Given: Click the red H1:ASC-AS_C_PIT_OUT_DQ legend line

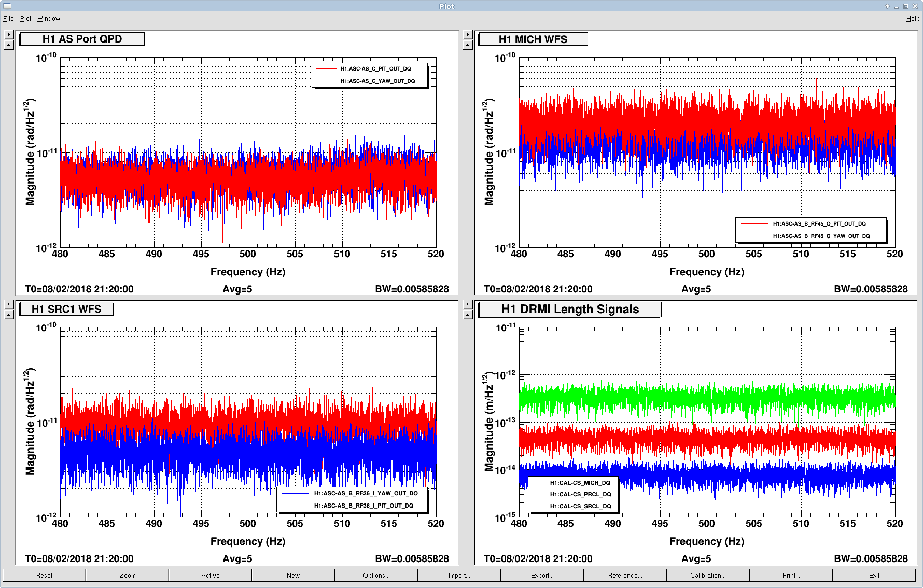Looking at the screenshot, I should [326, 68].
